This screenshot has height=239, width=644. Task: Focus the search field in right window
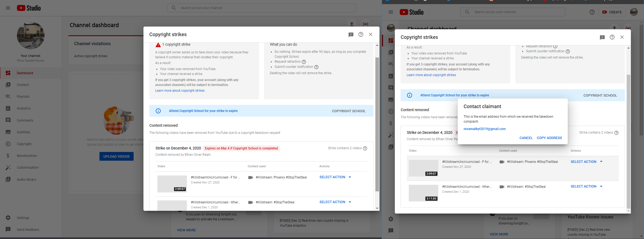point(513,12)
